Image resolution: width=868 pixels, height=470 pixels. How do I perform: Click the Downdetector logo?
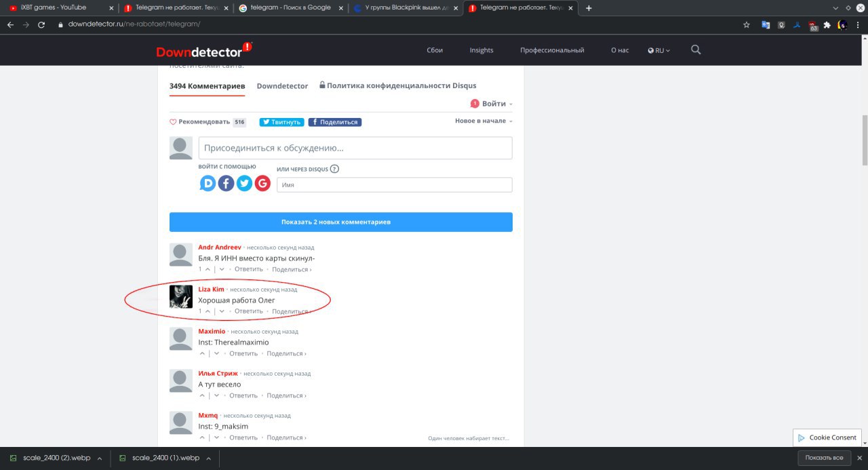(x=204, y=51)
